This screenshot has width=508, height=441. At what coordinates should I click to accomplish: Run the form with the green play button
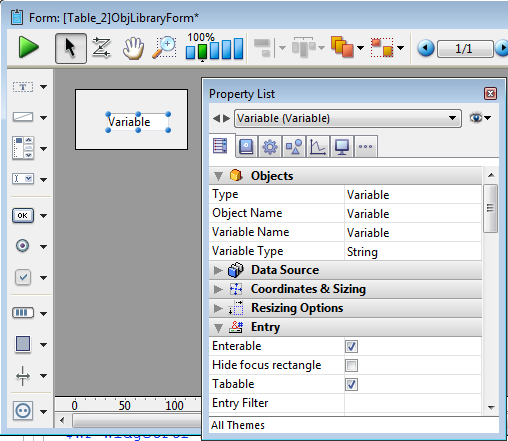(28, 48)
